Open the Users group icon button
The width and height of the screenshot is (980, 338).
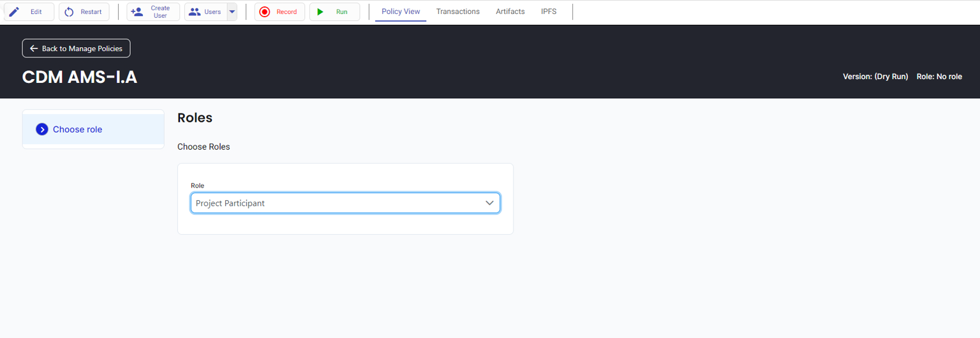[195, 11]
